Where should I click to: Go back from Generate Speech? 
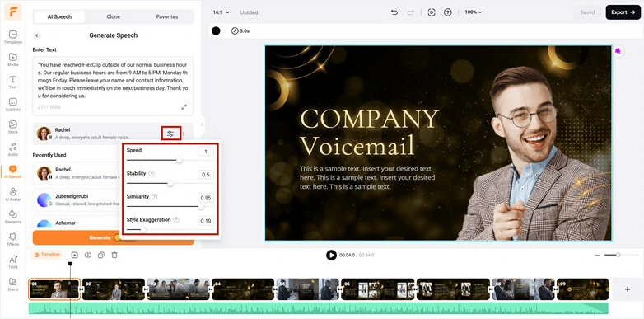(36, 35)
